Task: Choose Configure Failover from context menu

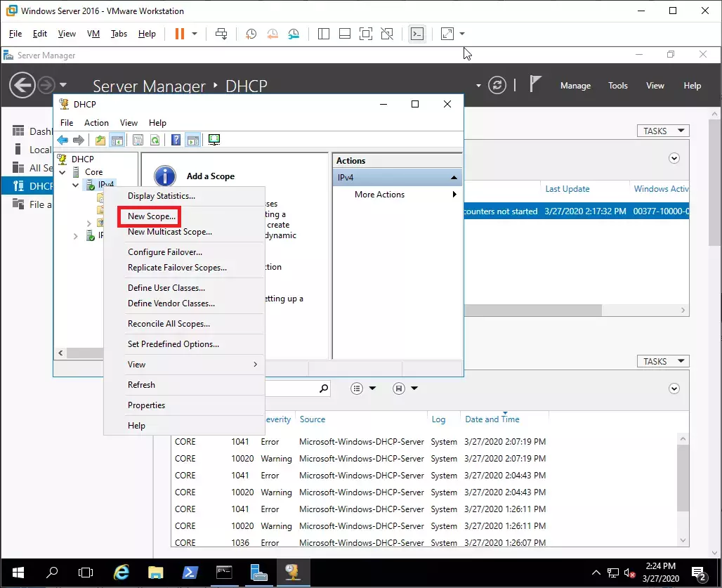Action: click(x=165, y=252)
